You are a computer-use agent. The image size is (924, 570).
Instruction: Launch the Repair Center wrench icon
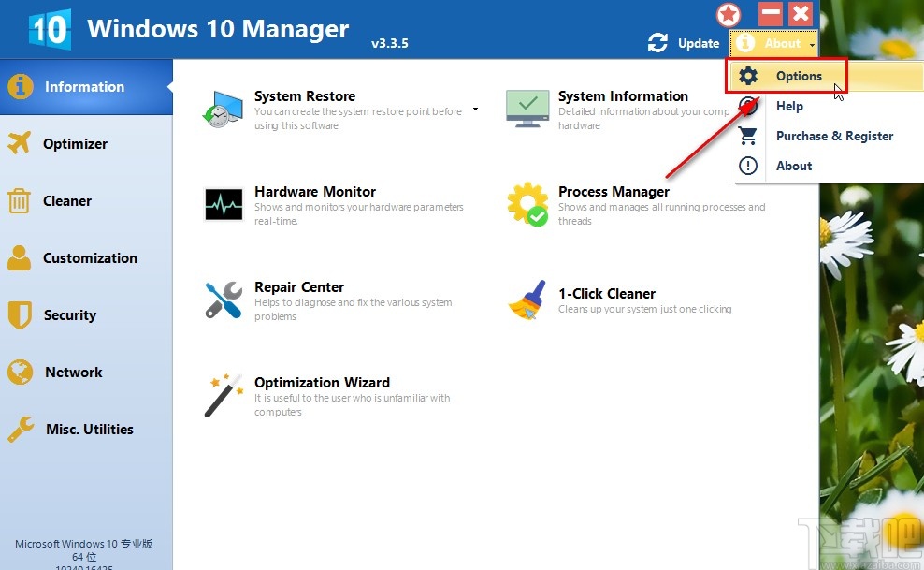click(x=223, y=299)
